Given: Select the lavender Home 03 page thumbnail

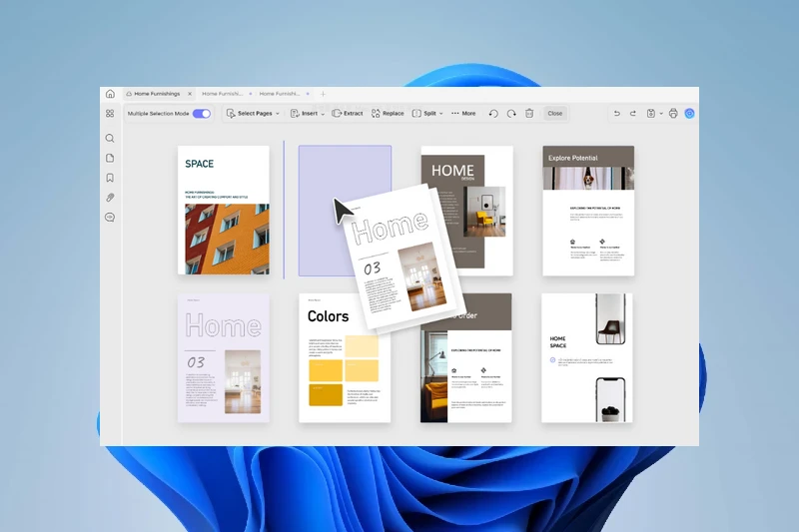Looking at the screenshot, I should click(224, 358).
